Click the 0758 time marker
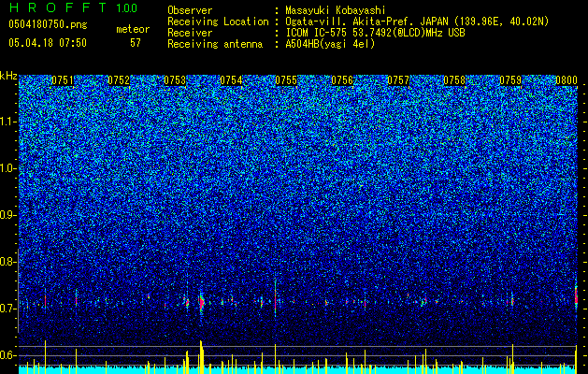The height and width of the screenshot is (374, 588). click(x=454, y=80)
